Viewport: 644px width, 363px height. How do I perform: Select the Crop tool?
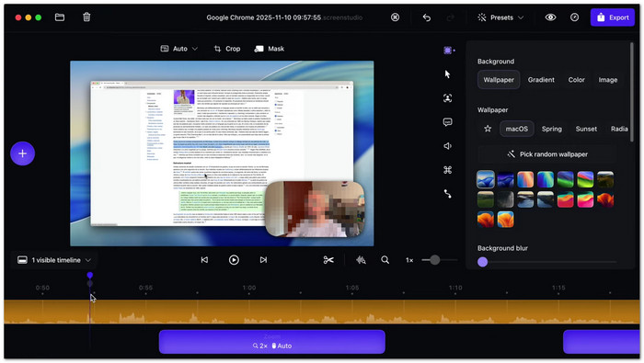[227, 49]
